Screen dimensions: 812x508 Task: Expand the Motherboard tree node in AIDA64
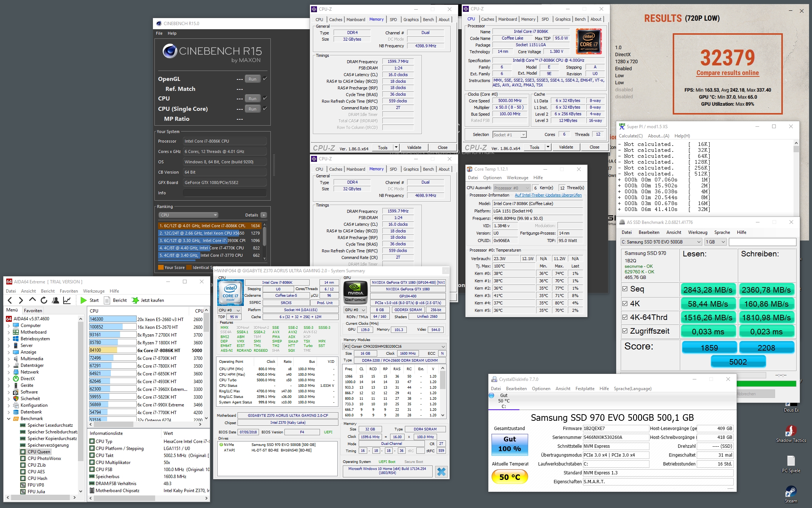click(8, 332)
